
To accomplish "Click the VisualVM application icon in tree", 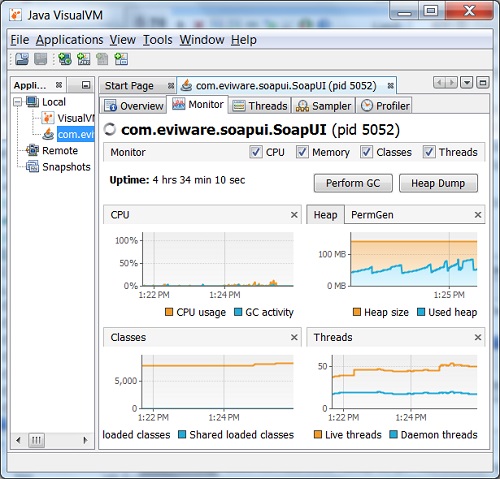I will click(48, 118).
